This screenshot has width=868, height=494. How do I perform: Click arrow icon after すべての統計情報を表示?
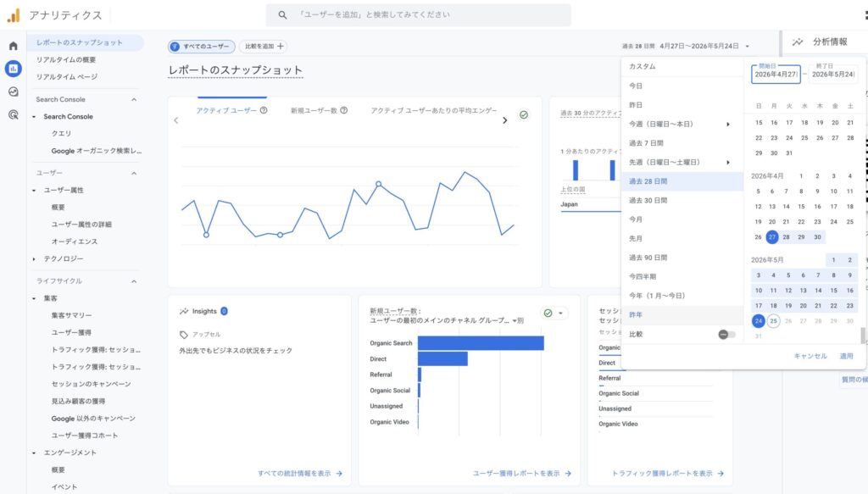(339, 474)
